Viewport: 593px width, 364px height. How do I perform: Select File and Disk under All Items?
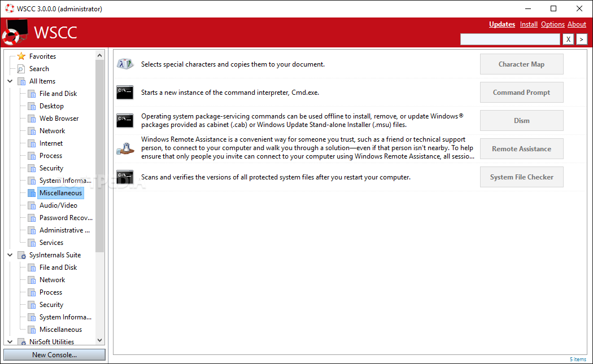(58, 93)
